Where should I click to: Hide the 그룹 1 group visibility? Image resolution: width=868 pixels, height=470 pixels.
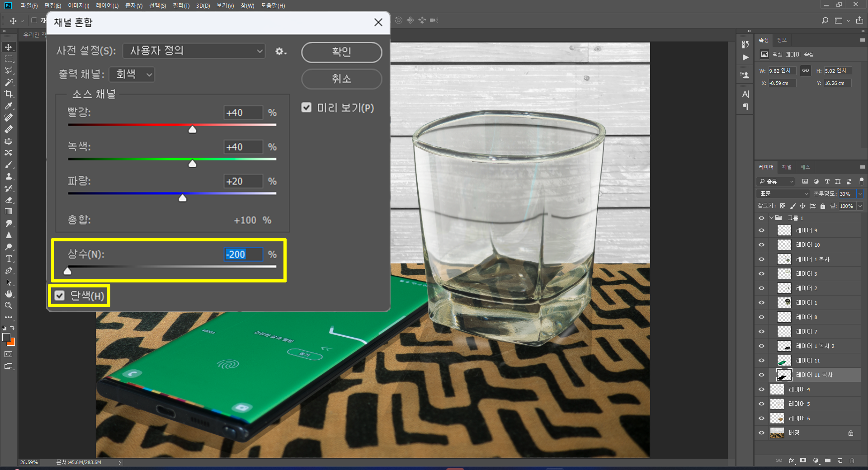761,218
